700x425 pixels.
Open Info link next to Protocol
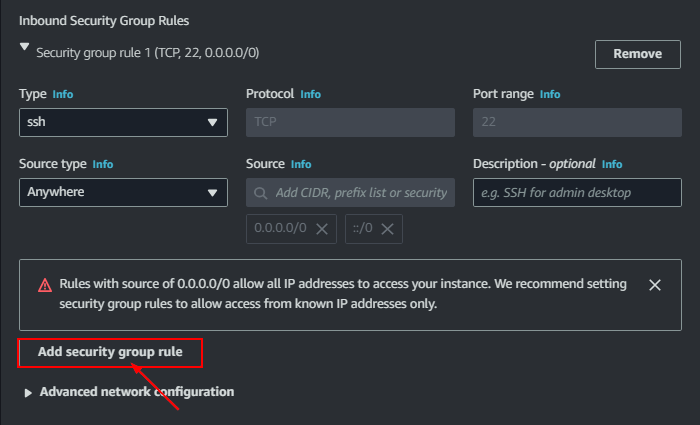(310, 94)
